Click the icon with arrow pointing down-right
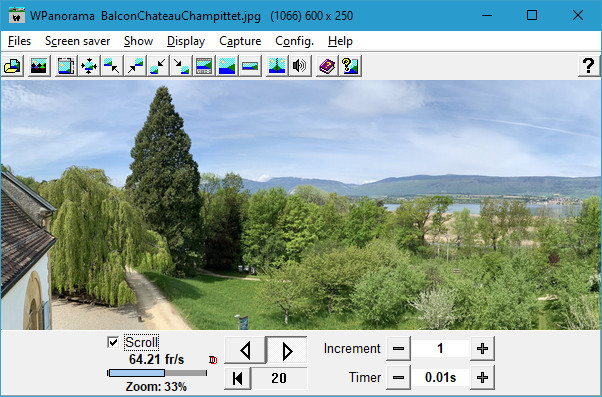This screenshot has width=602, height=397. click(181, 66)
